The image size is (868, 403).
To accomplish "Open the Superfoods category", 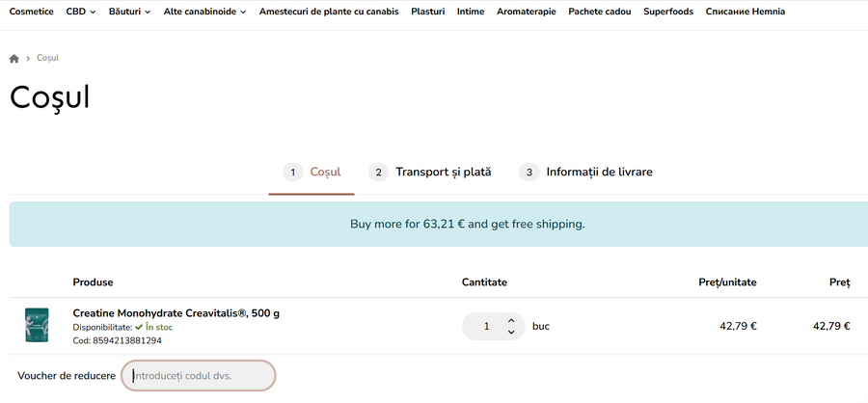I will pyautogui.click(x=668, y=12).
